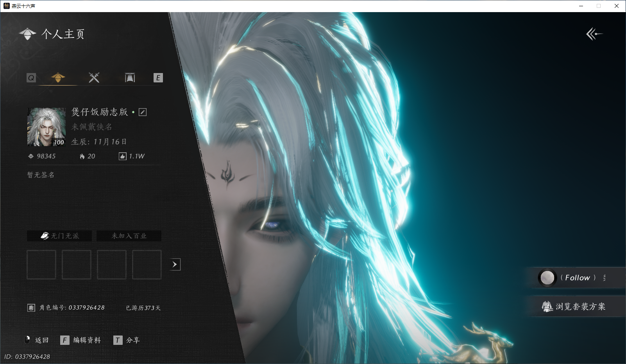Click the Q previous-tab key icon
The width and height of the screenshot is (626, 364).
tap(31, 78)
